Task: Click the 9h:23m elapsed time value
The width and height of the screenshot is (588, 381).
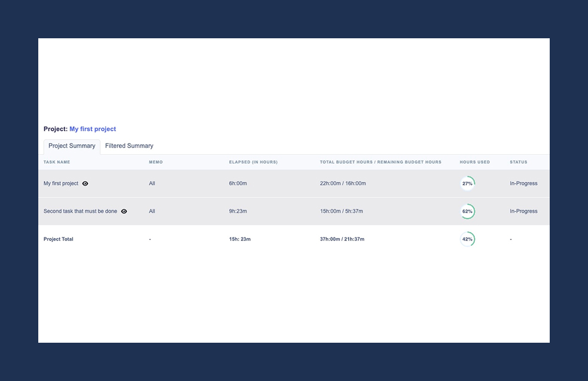Action: [x=238, y=211]
